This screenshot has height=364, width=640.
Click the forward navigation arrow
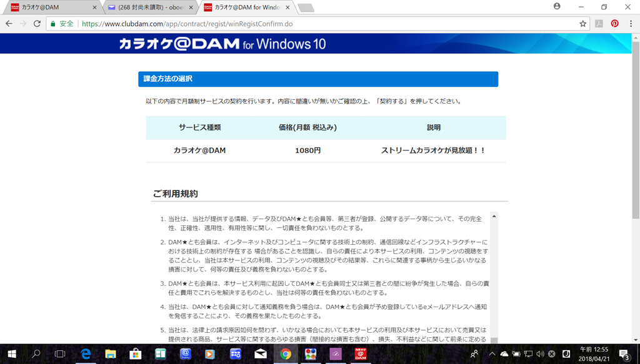pos(23,24)
